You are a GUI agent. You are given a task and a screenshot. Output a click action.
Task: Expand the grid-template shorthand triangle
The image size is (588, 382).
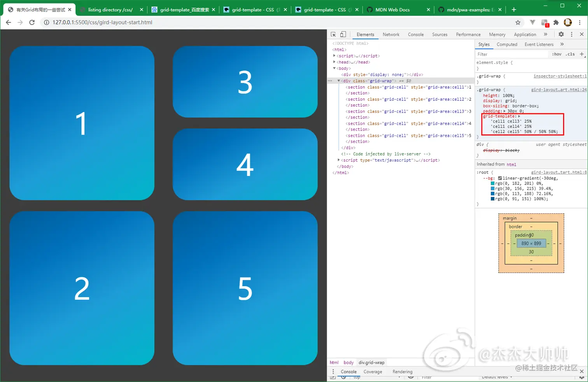point(519,116)
